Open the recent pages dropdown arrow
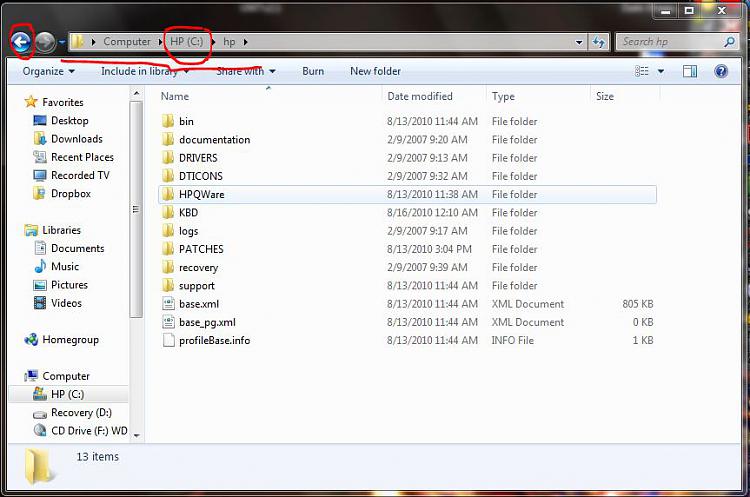Screen dimensions: 750x497 [x=62, y=42]
